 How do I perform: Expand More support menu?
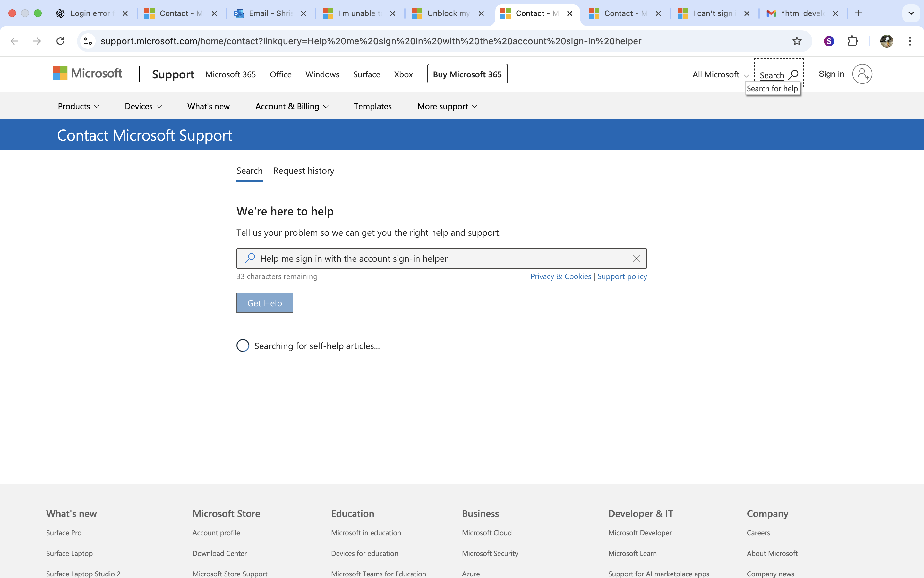tap(447, 106)
